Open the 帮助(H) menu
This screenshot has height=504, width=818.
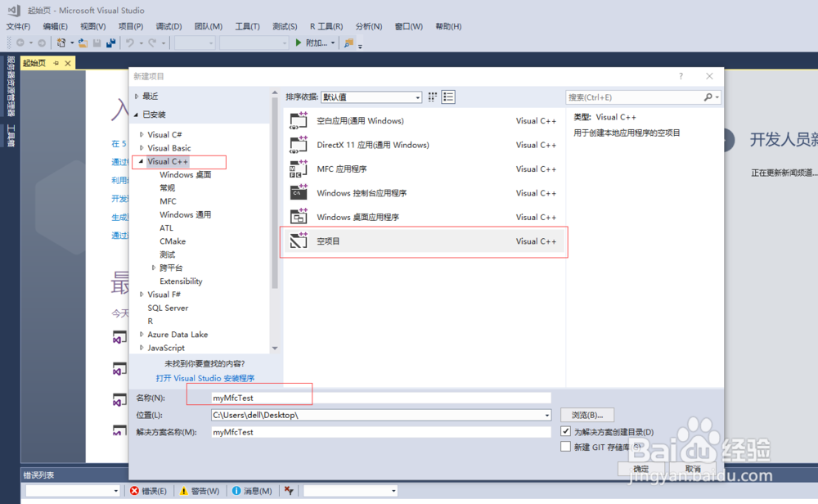click(x=448, y=27)
